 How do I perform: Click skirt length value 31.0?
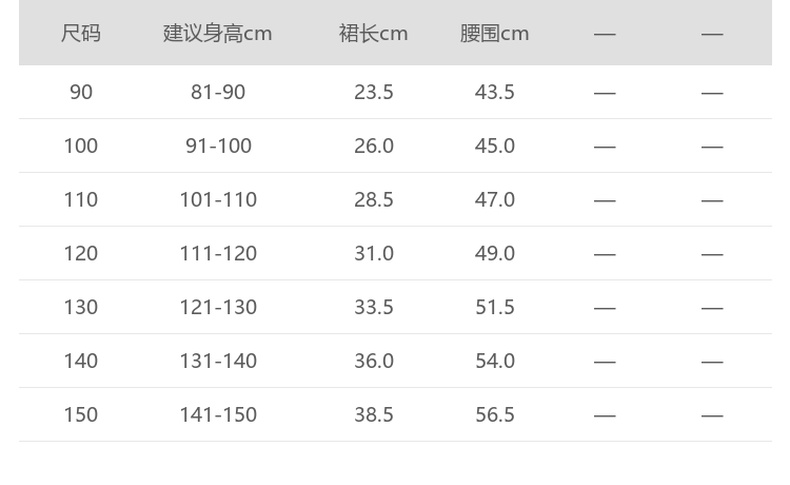tap(374, 254)
